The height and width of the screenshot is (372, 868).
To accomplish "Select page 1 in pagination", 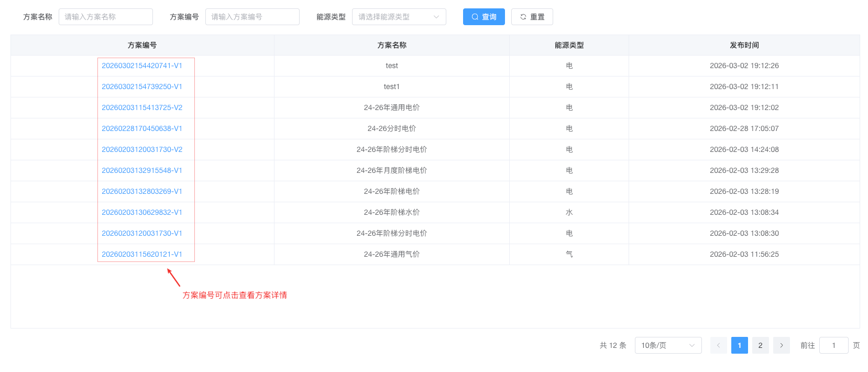I will (739, 345).
